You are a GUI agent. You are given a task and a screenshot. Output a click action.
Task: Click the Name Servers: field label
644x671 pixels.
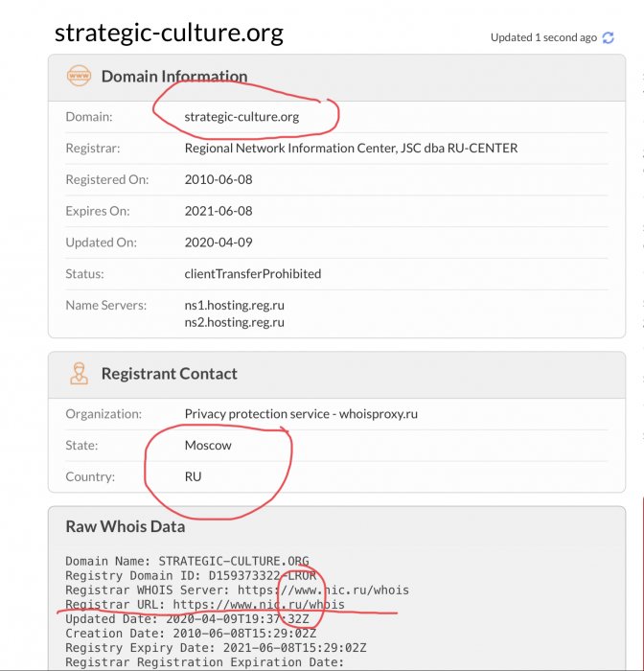pyautogui.click(x=106, y=306)
